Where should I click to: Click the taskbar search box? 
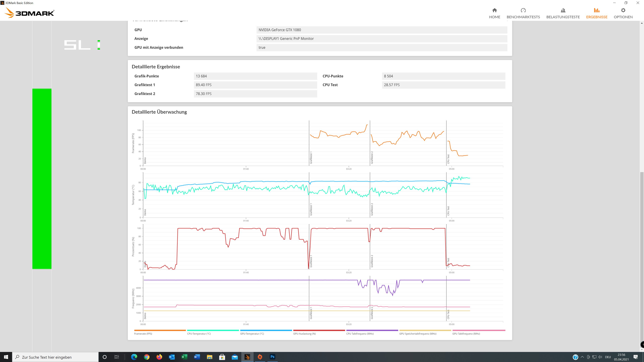click(56, 357)
